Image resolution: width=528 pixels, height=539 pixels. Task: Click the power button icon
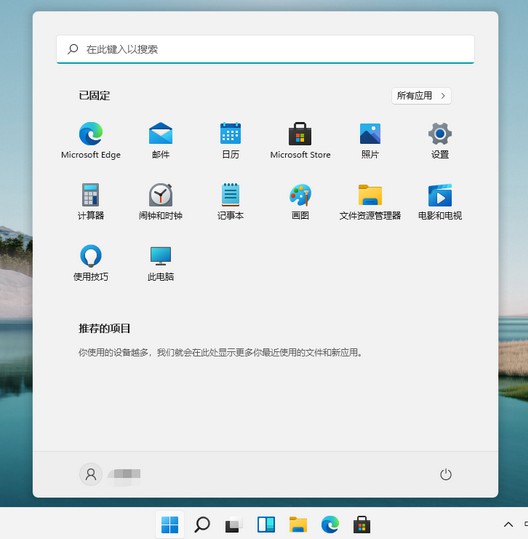pos(446,474)
